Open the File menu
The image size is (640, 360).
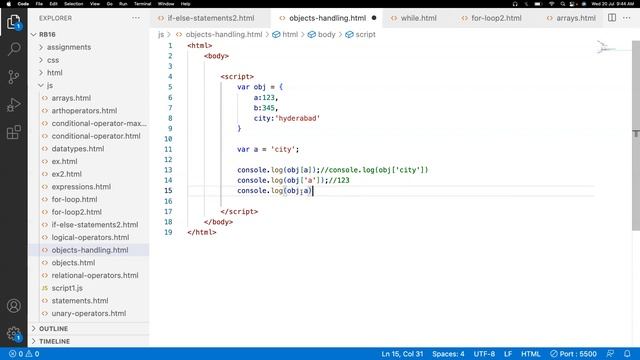[39, 4]
